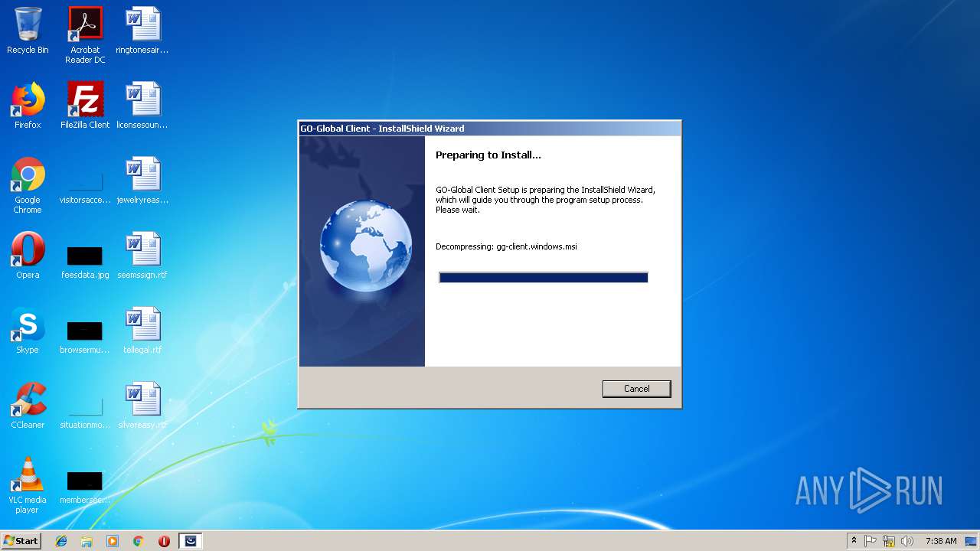Show hidden system tray icons
Viewport: 980px width, 551px height.
point(854,541)
